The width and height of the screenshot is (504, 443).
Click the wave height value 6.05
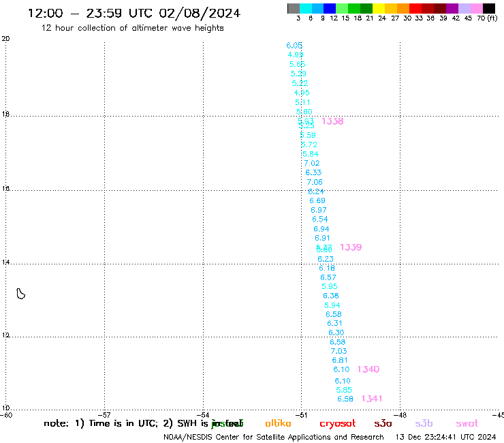coord(294,46)
